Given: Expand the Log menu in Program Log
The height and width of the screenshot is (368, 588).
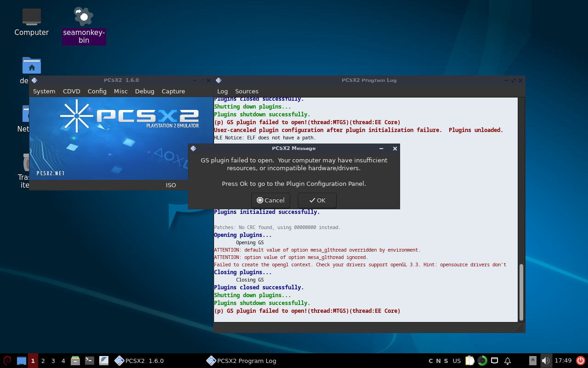Looking at the screenshot, I should (x=222, y=92).
